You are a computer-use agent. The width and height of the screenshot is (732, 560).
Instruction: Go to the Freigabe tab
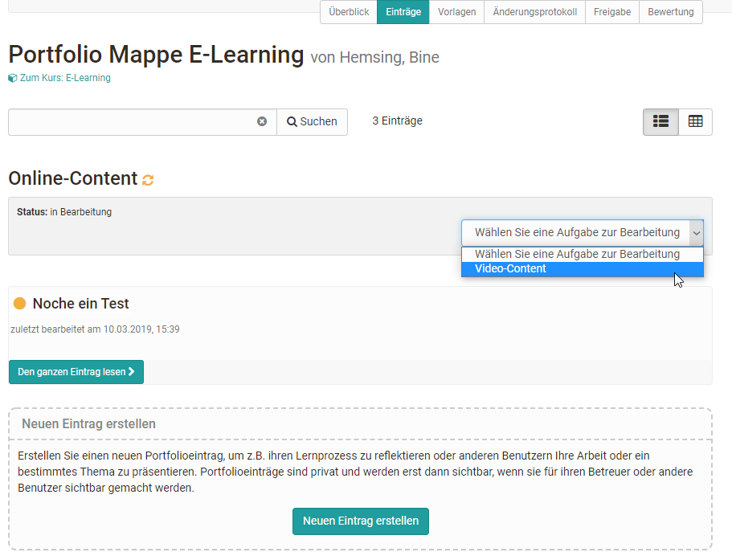(x=612, y=12)
